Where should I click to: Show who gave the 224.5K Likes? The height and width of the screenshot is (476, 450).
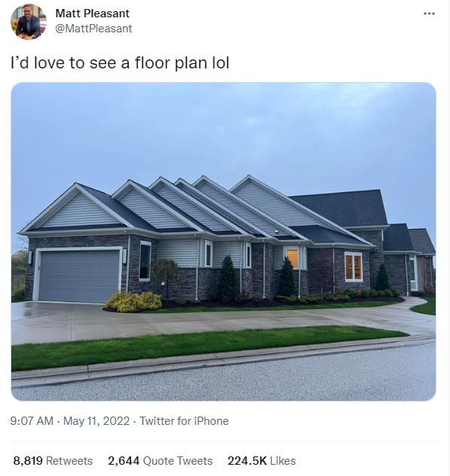[x=262, y=461]
